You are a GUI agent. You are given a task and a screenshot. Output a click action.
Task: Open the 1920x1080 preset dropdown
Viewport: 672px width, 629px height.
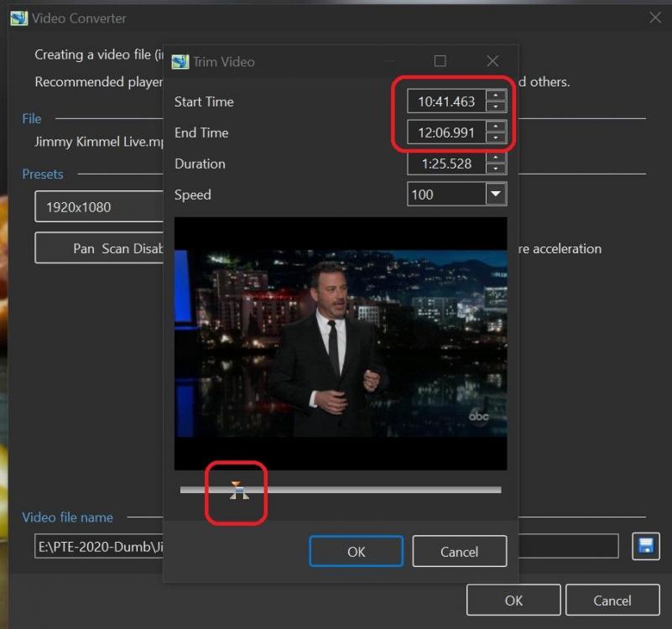[98, 207]
